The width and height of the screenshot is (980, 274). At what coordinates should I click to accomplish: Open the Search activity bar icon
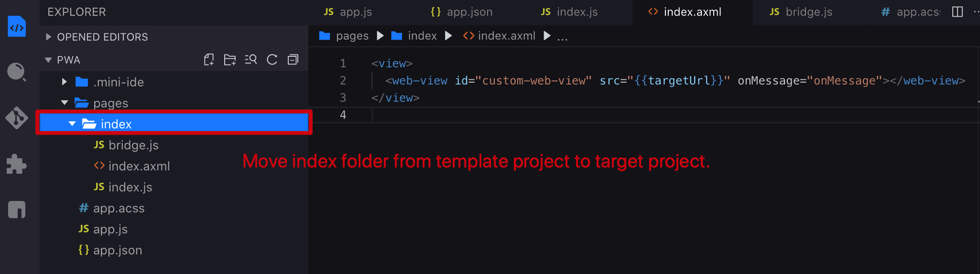tap(17, 72)
